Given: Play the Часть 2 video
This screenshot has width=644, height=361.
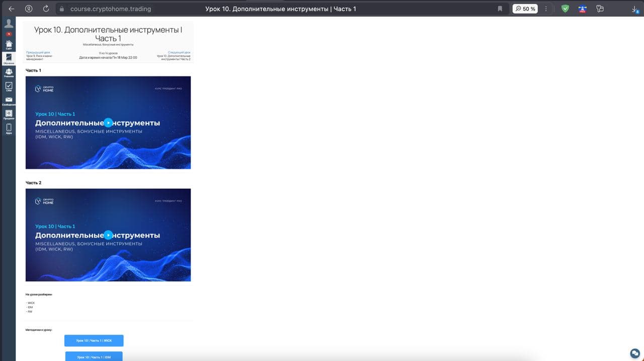Looking at the screenshot, I should click(108, 235).
